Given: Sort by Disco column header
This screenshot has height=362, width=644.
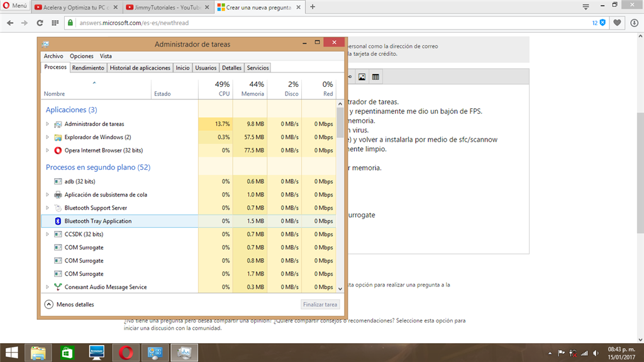Looking at the screenshot, I should click(x=285, y=89).
